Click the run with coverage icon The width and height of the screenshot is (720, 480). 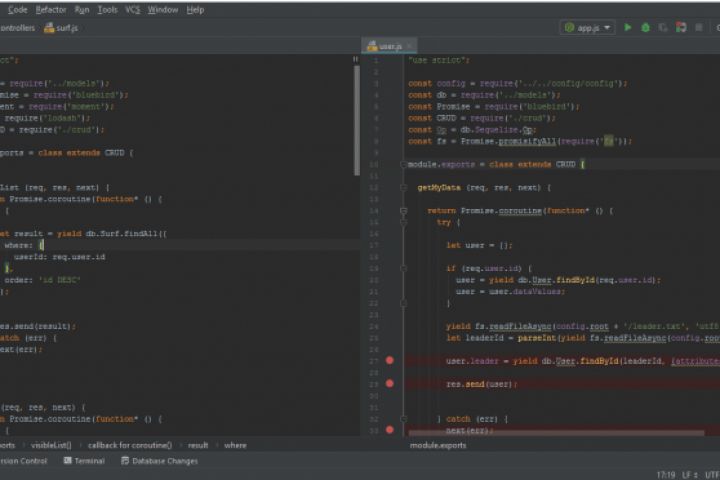click(x=663, y=28)
